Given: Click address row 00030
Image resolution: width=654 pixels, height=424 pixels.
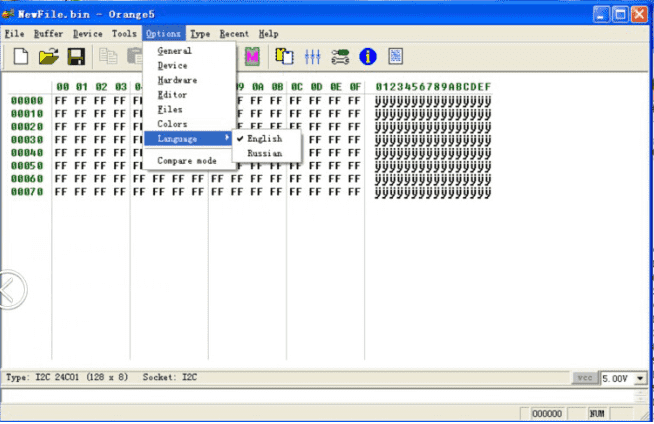Looking at the screenshot, I should [x=27, y=139].
